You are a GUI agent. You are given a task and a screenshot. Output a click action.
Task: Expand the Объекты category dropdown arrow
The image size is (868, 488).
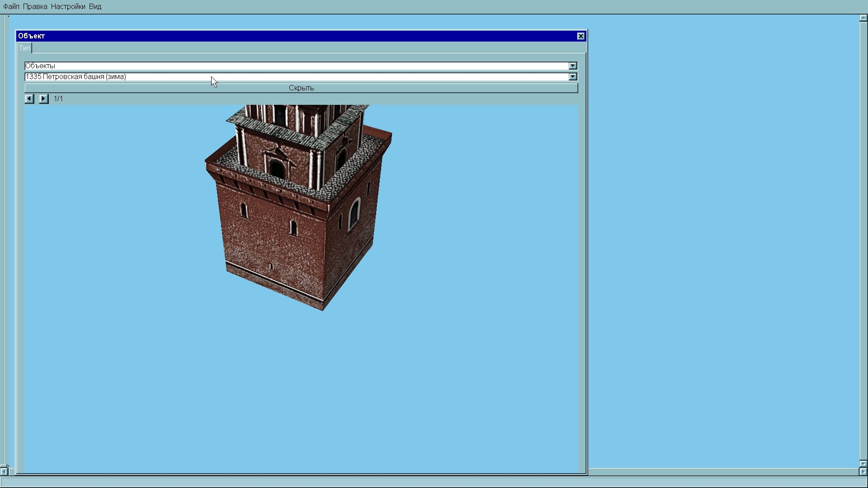click(x=573, y=66)
